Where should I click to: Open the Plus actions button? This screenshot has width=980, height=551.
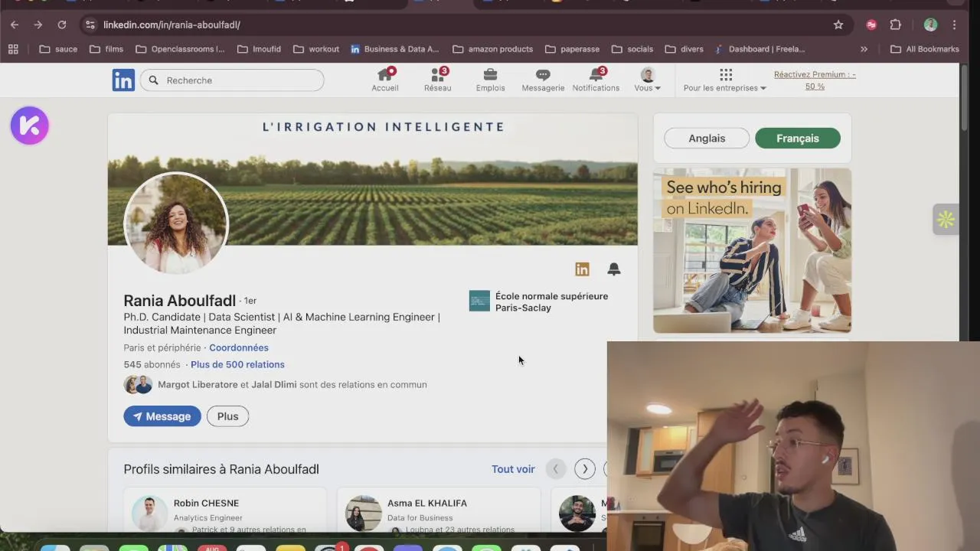[x=227, y=416]
